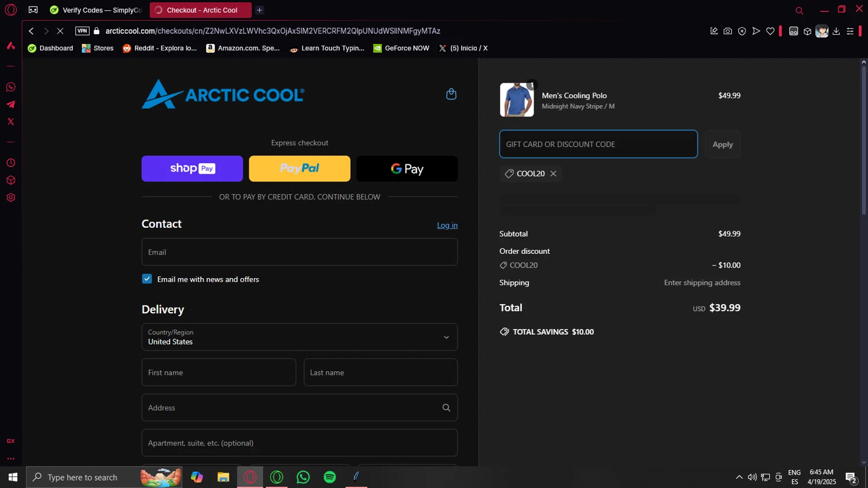
Task: Open Learn Touch Typing bookmark
Action: point(327,48)
